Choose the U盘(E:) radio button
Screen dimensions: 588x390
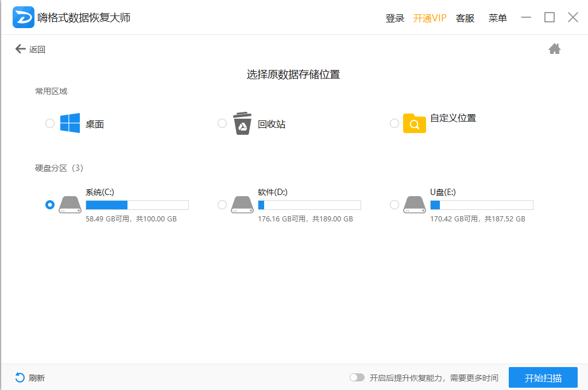click(x=394, y=204)
